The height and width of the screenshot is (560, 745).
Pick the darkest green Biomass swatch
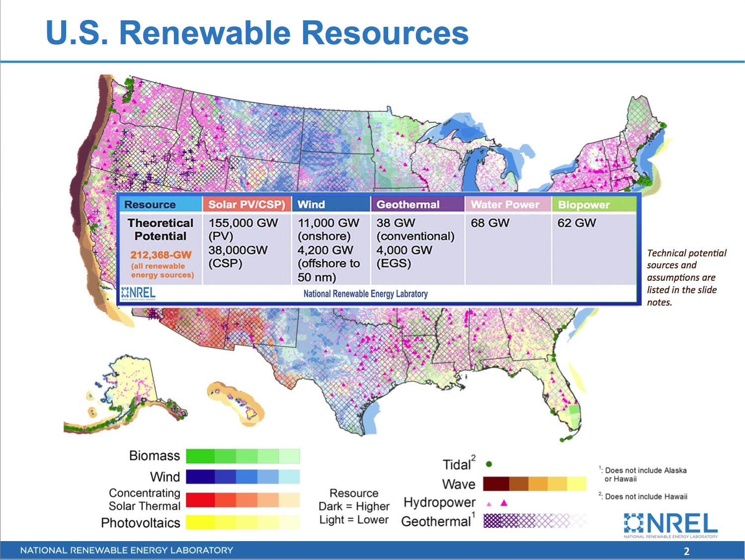click(x=200, y=456)
